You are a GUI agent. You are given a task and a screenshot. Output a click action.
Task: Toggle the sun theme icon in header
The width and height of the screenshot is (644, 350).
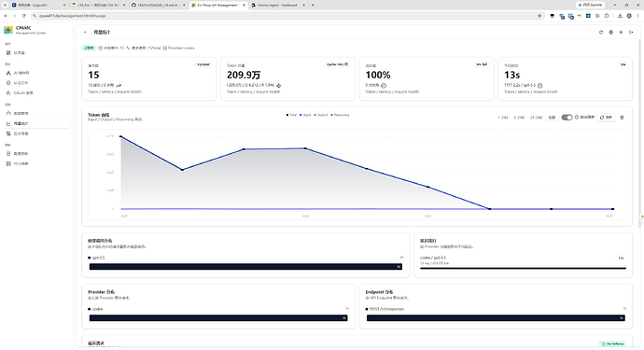[x=621, y=32]
